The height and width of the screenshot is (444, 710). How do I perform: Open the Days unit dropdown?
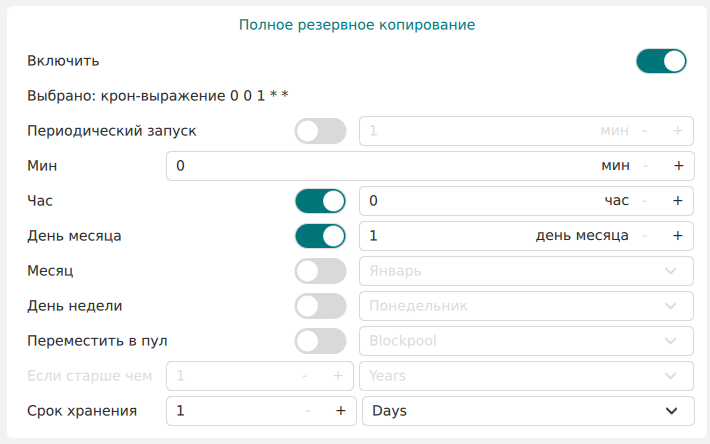(526, 411)
